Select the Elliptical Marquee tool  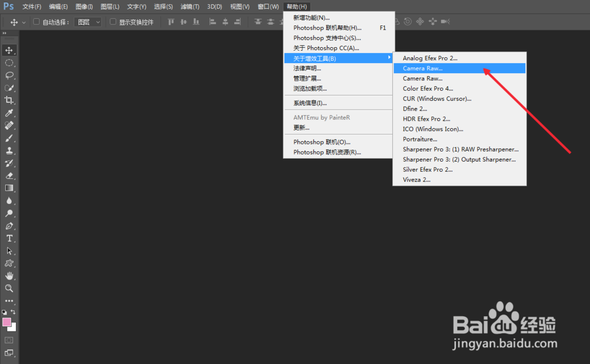(x=9, y=63)
